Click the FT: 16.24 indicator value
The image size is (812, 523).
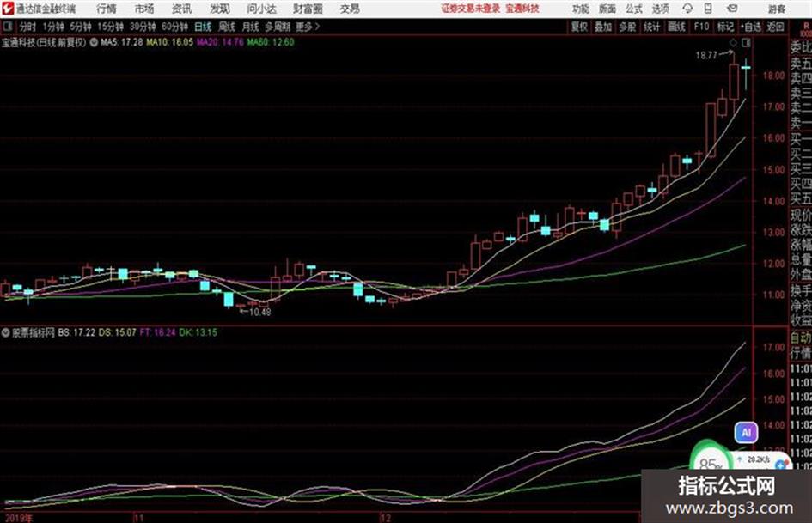tap(158, 332)
